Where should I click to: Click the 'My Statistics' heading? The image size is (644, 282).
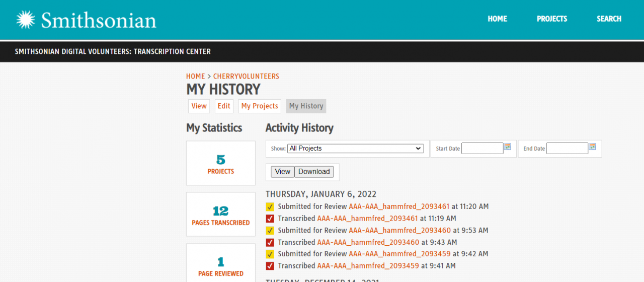coord(214,128)
